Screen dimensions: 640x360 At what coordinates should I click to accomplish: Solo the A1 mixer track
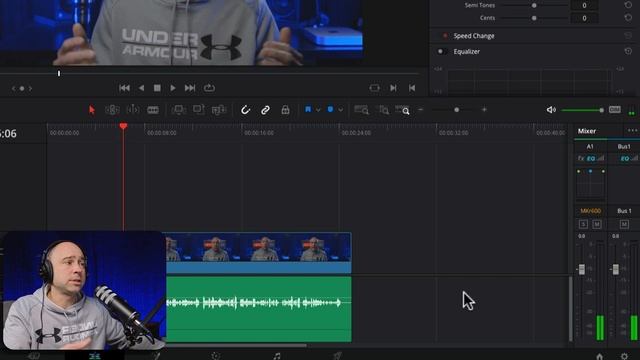(x=583, y=224)
